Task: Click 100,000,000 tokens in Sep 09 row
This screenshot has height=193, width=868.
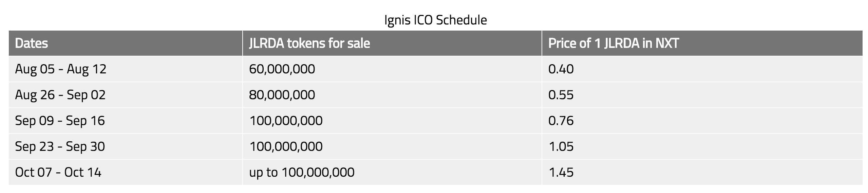Action: point(286,121)
